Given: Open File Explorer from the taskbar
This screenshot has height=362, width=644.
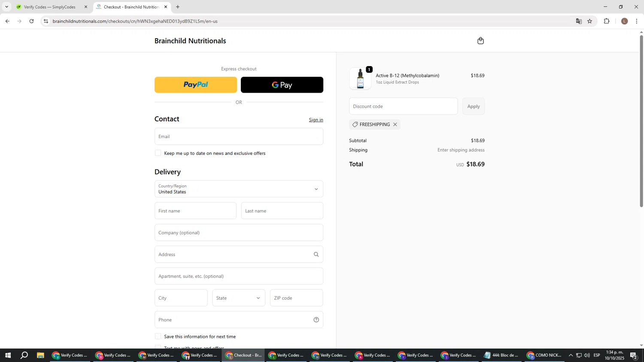Looking at the screenshot, I should pyautogui.click(x=40, y=355).
